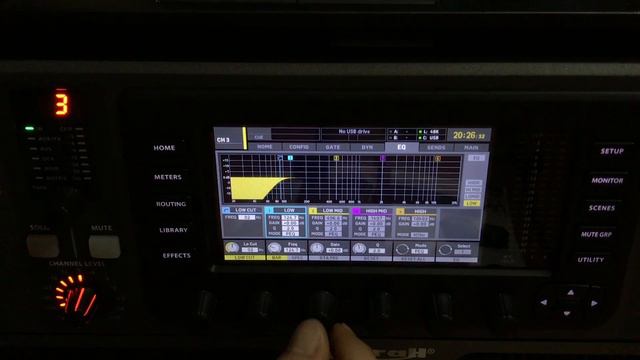Open the HIGH band MODE selector
This screenshot has width=640, height=360.
(419, 235)
